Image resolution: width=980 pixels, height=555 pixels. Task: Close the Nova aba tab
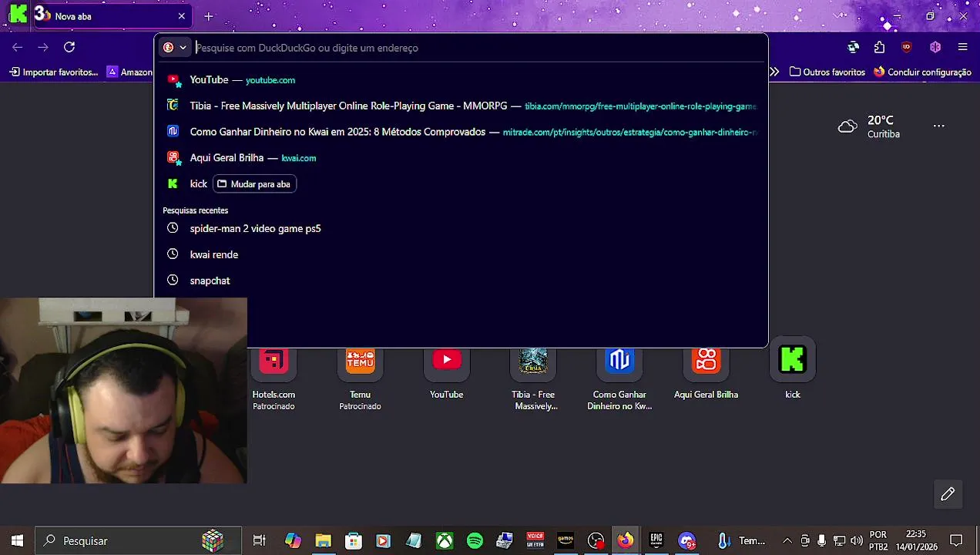pos(182,16)
